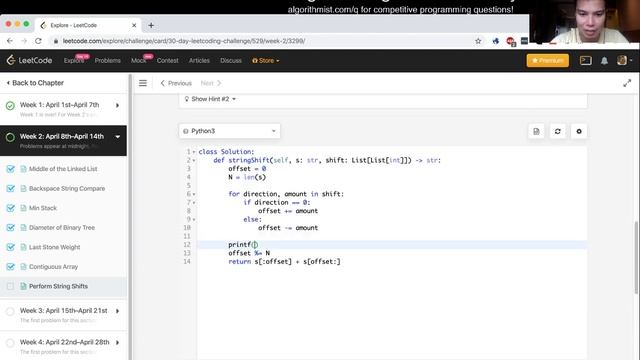This screenshot has height=360, width=640.
Task: Open the Python3 language dropdown
Action: coord(229,131)
